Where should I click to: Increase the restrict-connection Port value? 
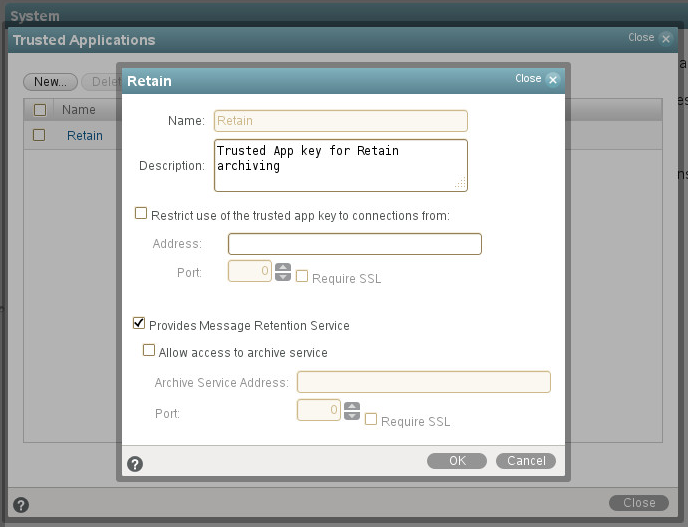(x=283, y=267)
